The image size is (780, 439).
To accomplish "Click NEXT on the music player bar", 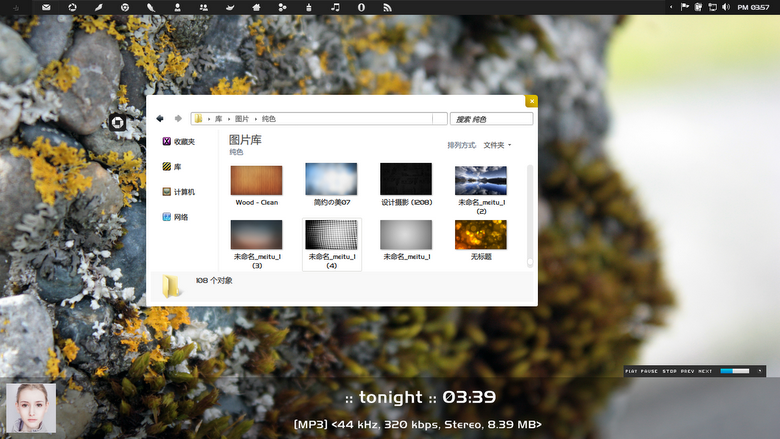I will 705,371.
